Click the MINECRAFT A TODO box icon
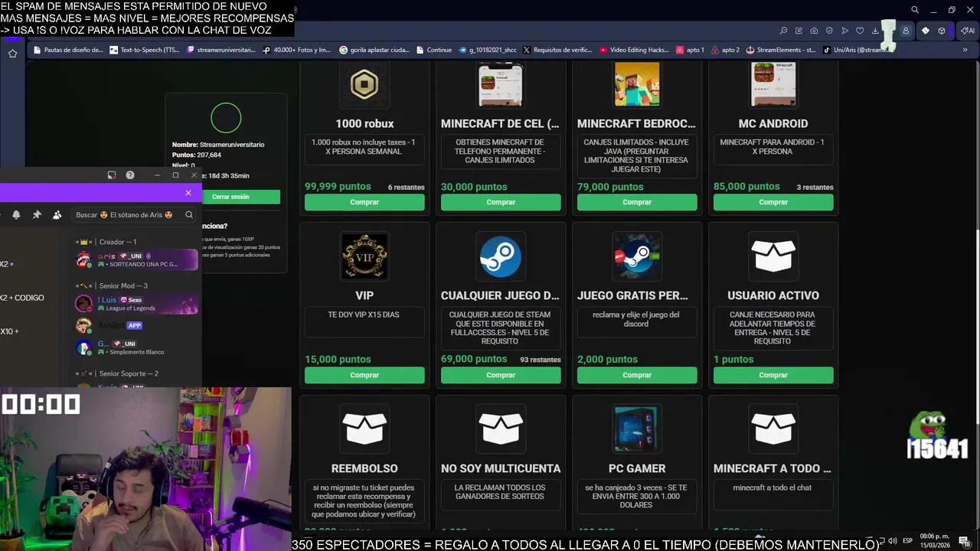 tap(773, 429)
